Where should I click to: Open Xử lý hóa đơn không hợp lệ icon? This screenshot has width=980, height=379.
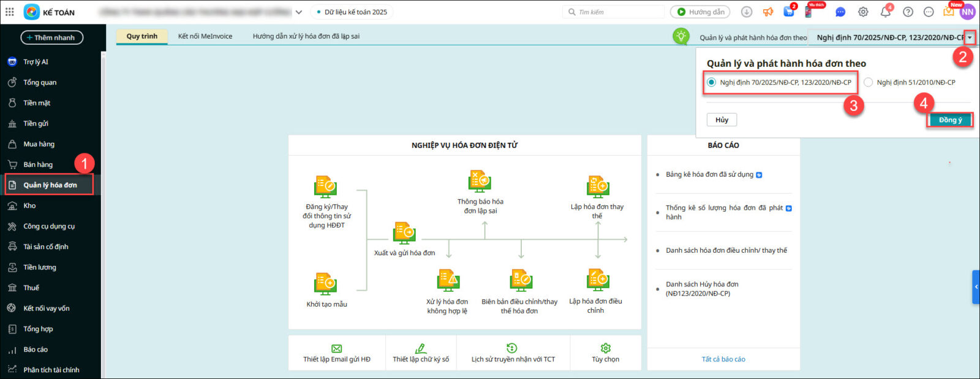[x=448, y=280]
